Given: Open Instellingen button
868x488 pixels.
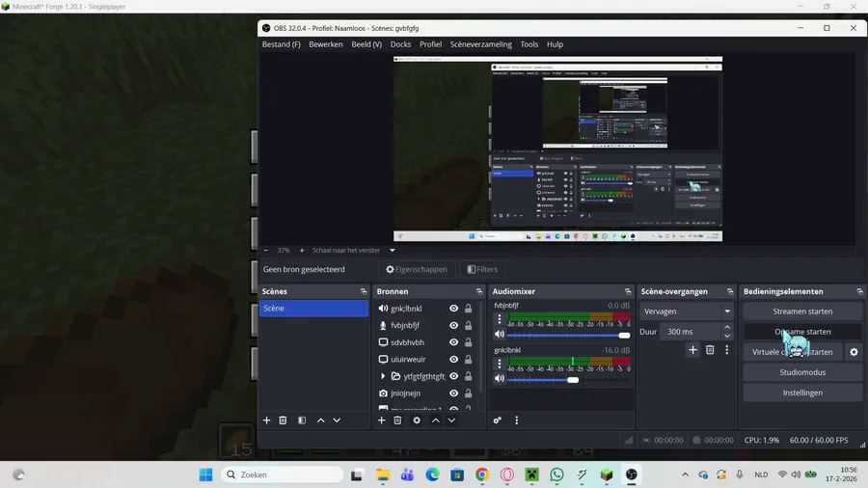Looking at the screenshot, I should [802, 393].
